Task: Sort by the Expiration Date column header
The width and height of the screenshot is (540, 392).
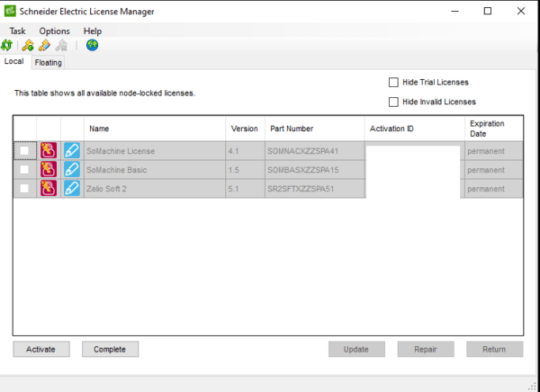Action: (494, 129)
